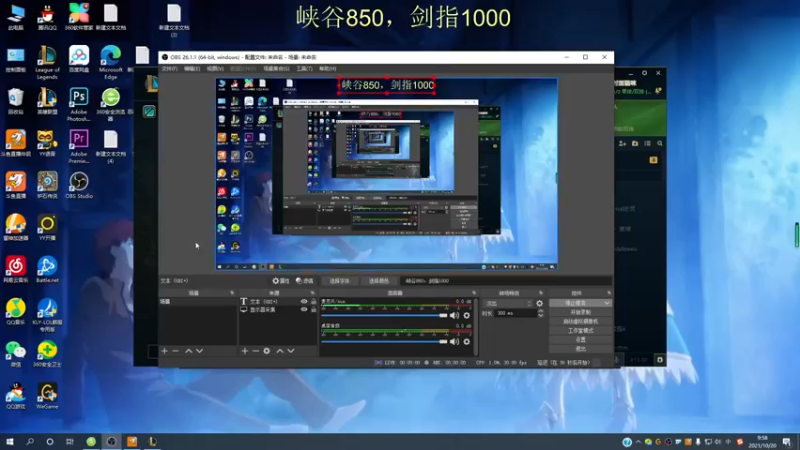
Task: Open the 场景集合(S) menu
Action: click(x=276, y=68)
